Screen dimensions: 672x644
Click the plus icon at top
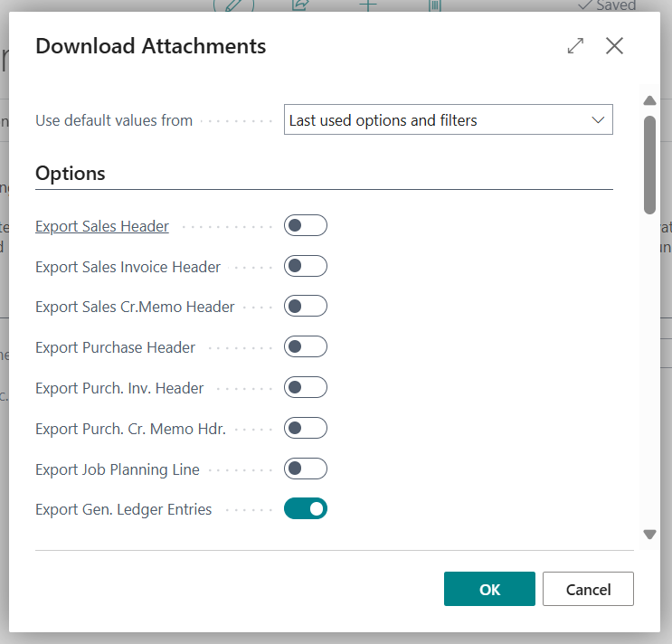pyautogui.click(x=368, y=5)
